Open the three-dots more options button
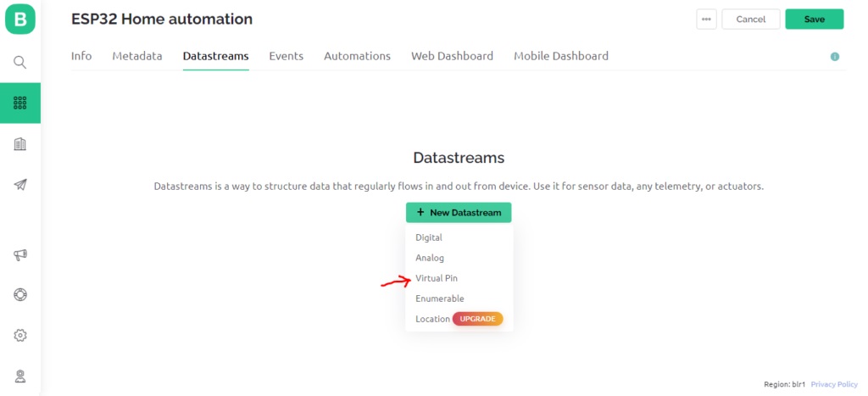The image size is (868, 396). [706, 19]
